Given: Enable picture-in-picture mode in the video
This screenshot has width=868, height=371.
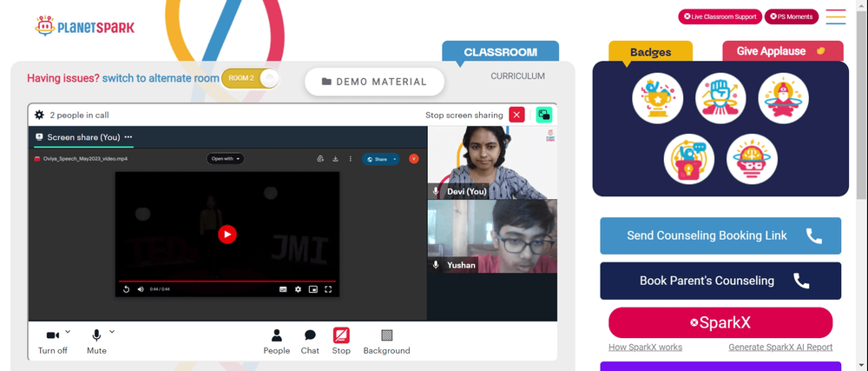Looking at the screenshot, I should (312, 289).
